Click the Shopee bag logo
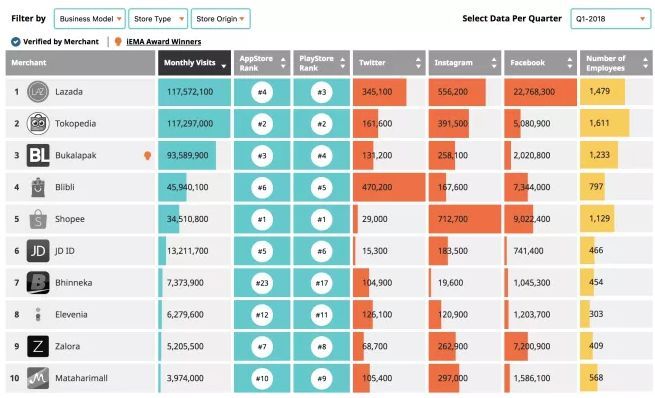This screenshot has height=398, width=655. [38, 219]
